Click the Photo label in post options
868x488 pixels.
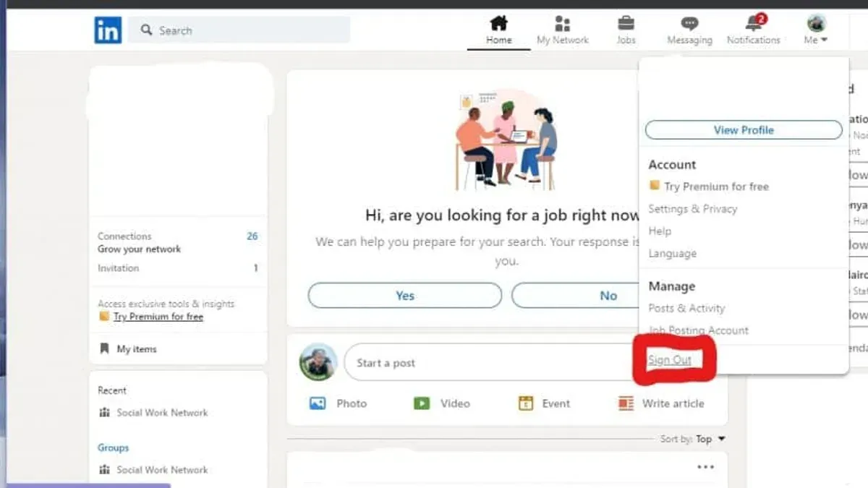click(352, 403)
